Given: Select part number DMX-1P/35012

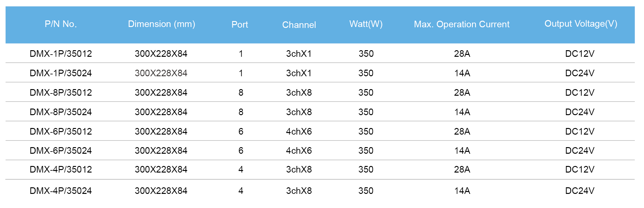Looking at the screenshot, I should tap(61, 54).
